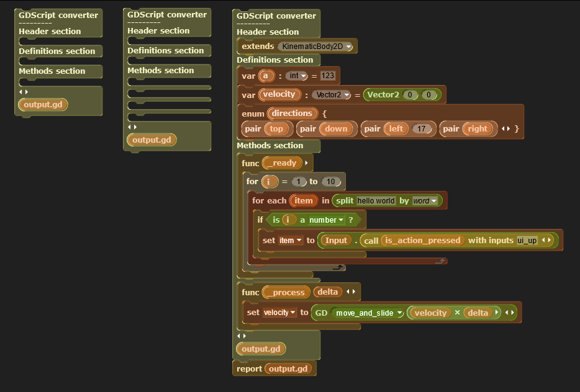Image resolution: width=580 pixels, height=392 pixels.
Task: Click variadic arrows in first GDScript converter block
Action: 24,92
